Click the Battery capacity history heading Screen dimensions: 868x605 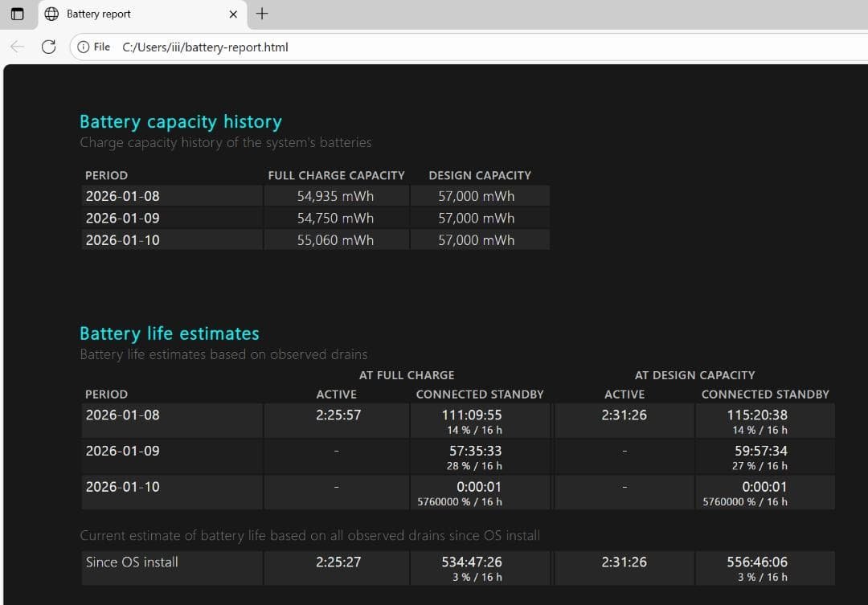(x=180, y=121)
